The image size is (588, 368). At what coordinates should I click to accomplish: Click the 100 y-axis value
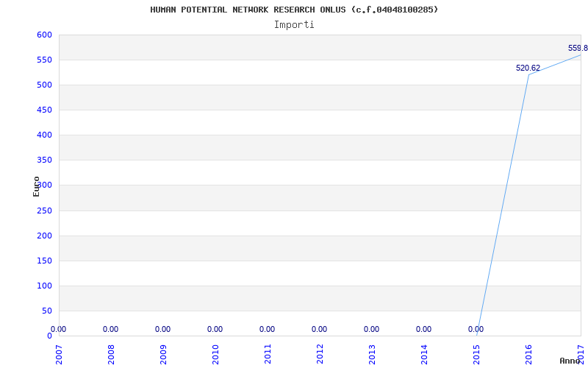click(44, 286)
